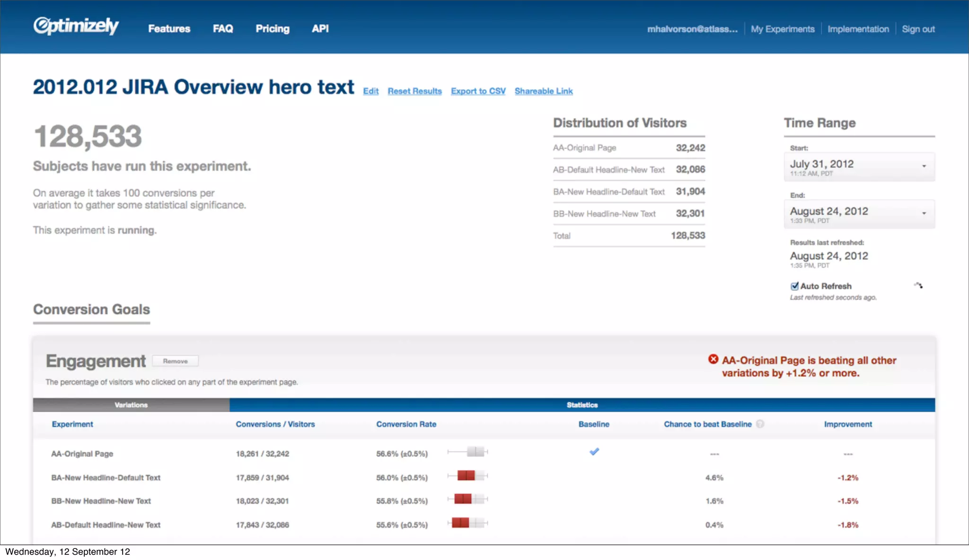Open the Start date dropdown
969x560 pixels.
(859, 166)
